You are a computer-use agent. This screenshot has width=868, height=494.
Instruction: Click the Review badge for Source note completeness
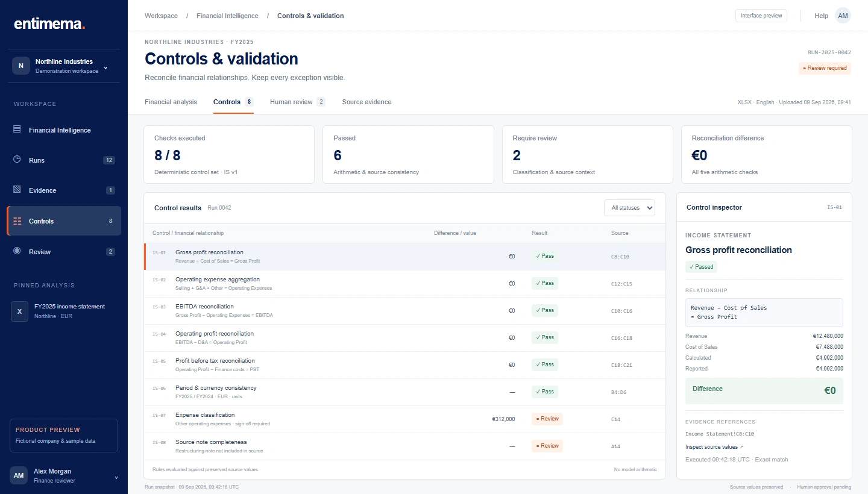coord(547,446)
